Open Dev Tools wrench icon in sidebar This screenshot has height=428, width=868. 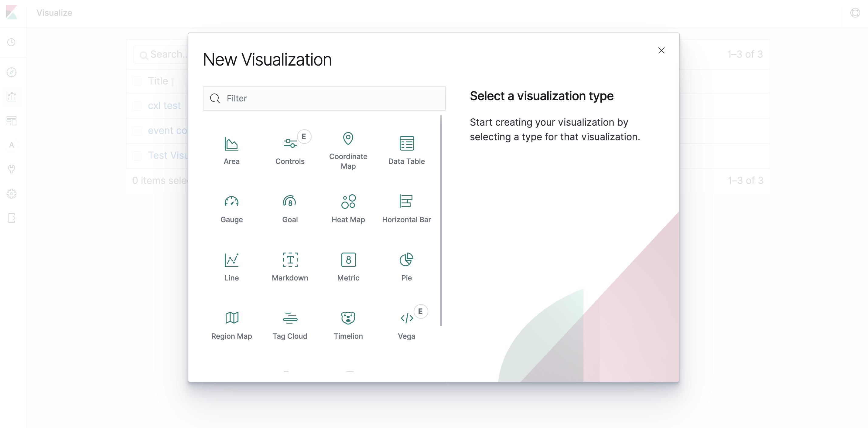click(x=12, y=169)
